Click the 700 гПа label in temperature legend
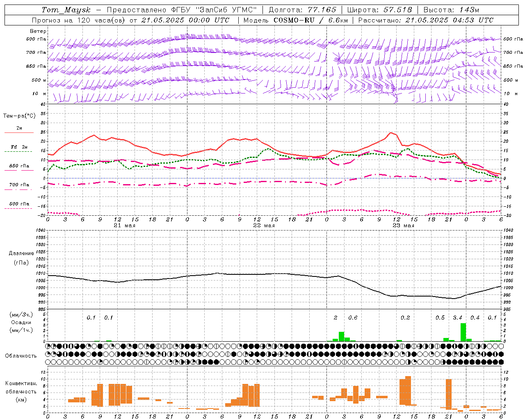The image size is (525, 420). point(19,185)
